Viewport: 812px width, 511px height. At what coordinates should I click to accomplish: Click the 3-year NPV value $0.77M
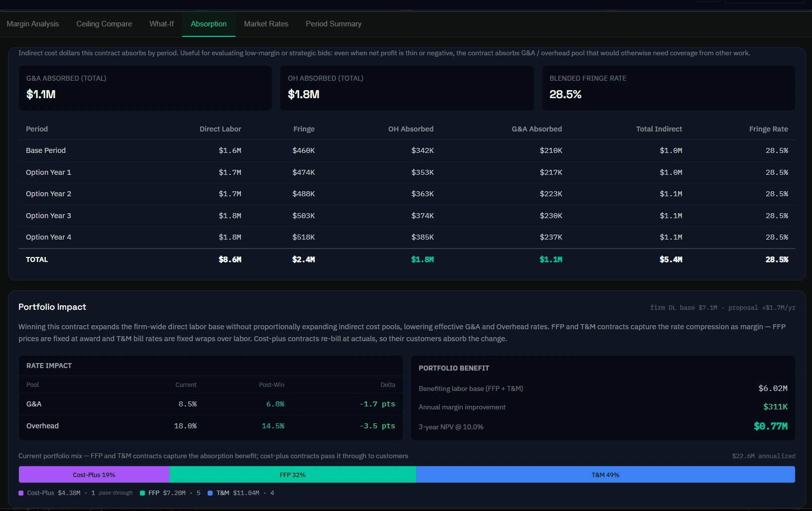770,426
